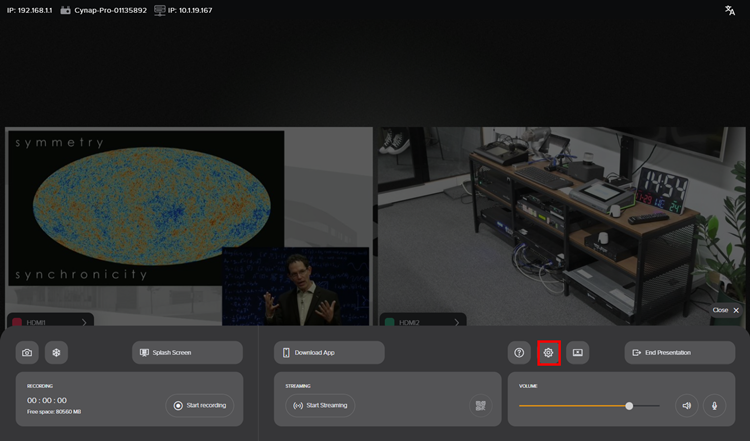Show the streaming QR code

click(x=481, y=406)
